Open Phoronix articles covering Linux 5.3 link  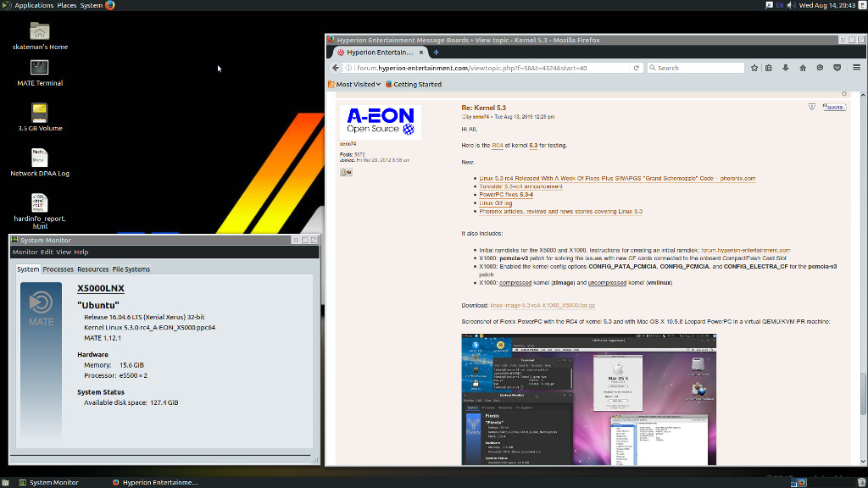click(x=561, y=211)
